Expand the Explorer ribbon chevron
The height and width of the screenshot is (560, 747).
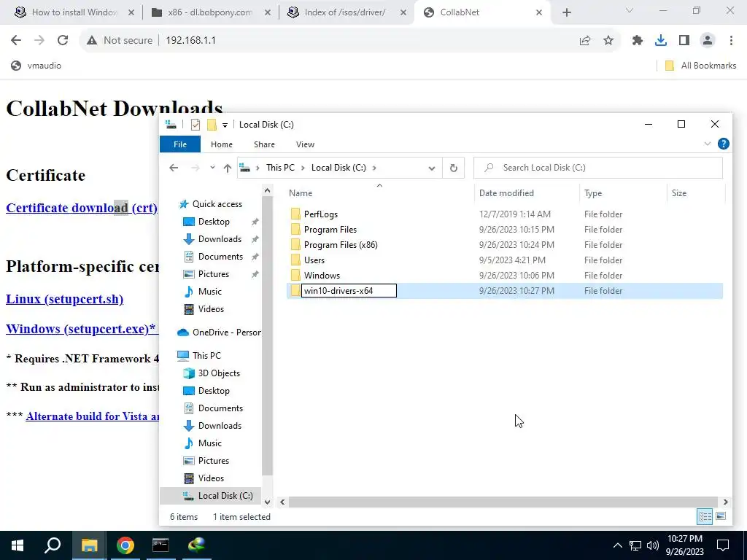tap(708, 144)
